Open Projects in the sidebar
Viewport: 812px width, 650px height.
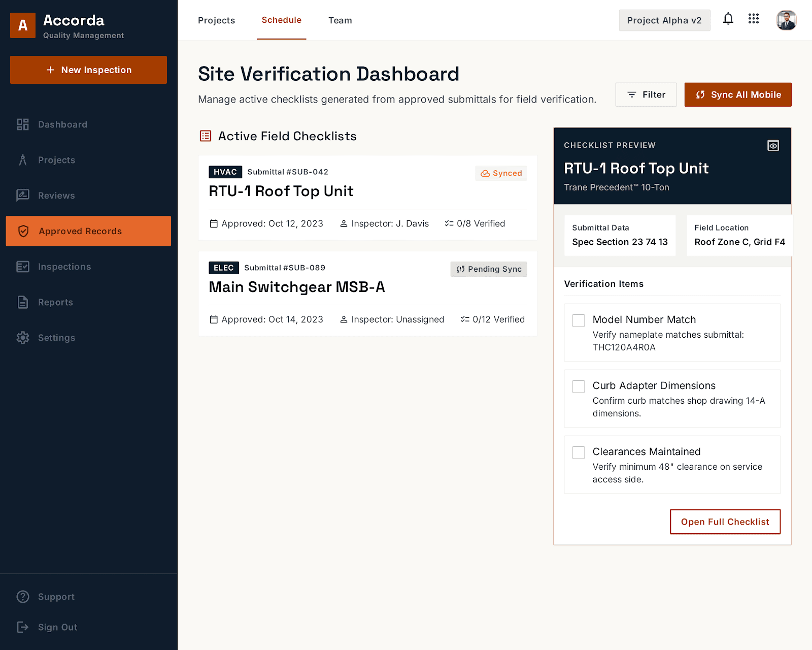[88, 160]
